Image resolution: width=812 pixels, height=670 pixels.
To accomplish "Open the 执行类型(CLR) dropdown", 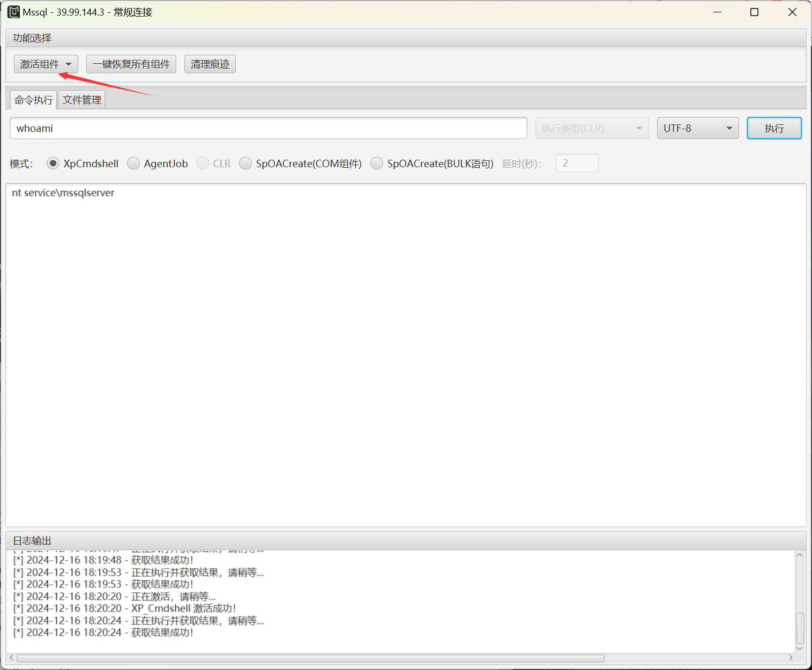I will point(592,128).
